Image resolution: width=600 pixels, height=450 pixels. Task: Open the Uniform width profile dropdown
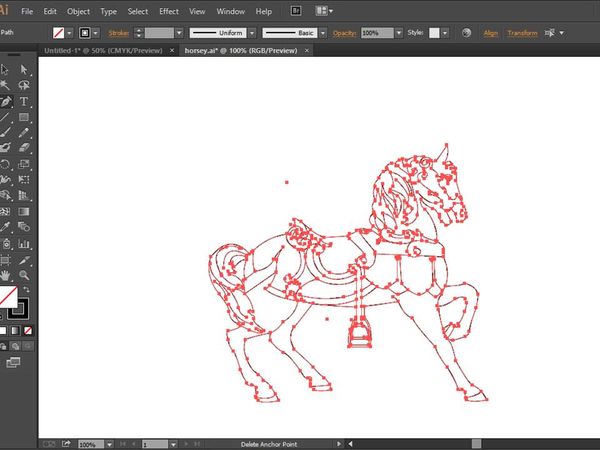coord(252,33)
